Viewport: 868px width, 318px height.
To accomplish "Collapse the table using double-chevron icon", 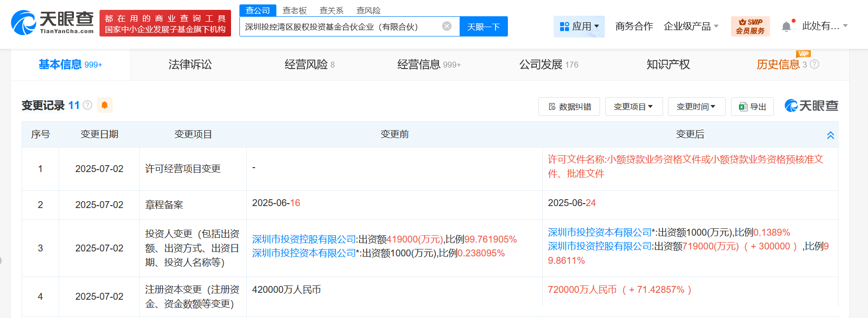I will pos(830,135).
